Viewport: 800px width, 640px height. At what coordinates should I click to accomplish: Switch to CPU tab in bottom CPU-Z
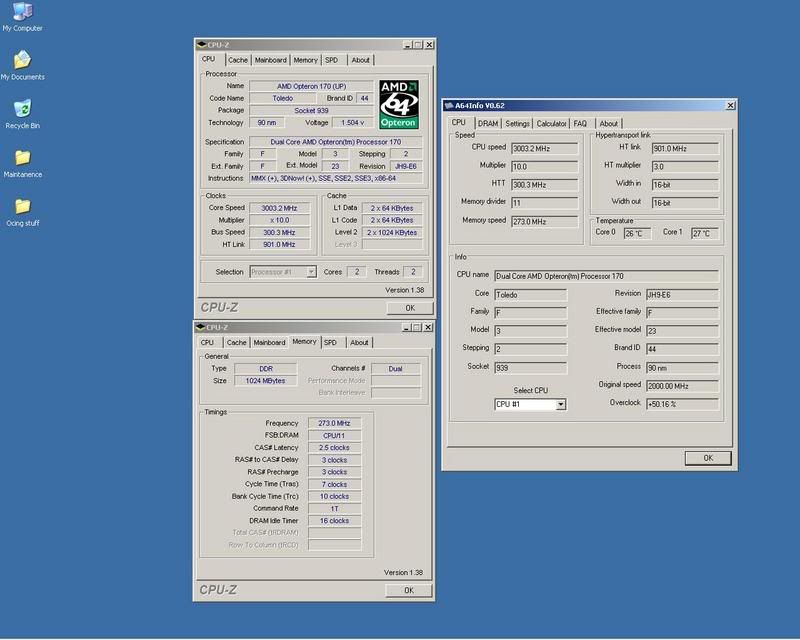[207, 342]
